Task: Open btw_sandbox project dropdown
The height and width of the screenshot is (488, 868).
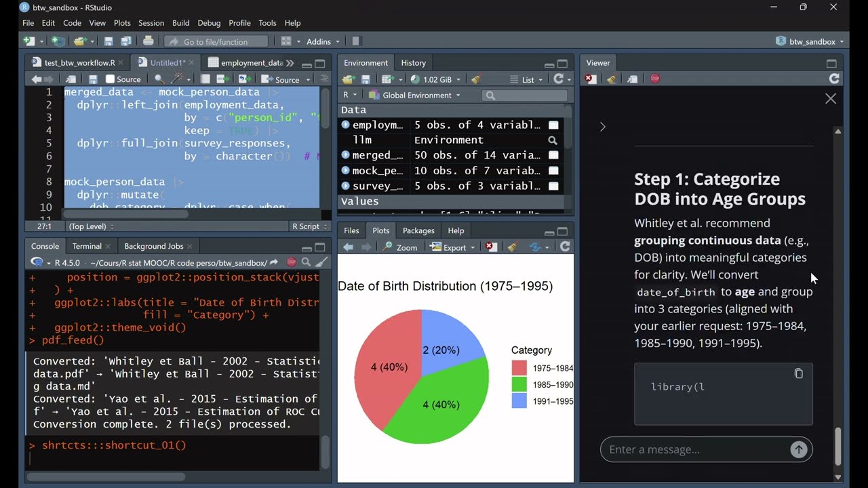Action: [810, 41]
